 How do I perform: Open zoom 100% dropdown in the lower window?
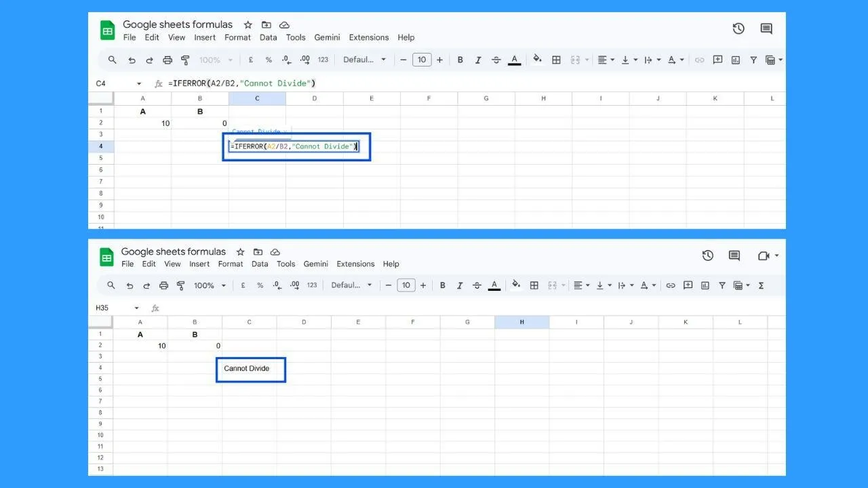pos(210,285)
